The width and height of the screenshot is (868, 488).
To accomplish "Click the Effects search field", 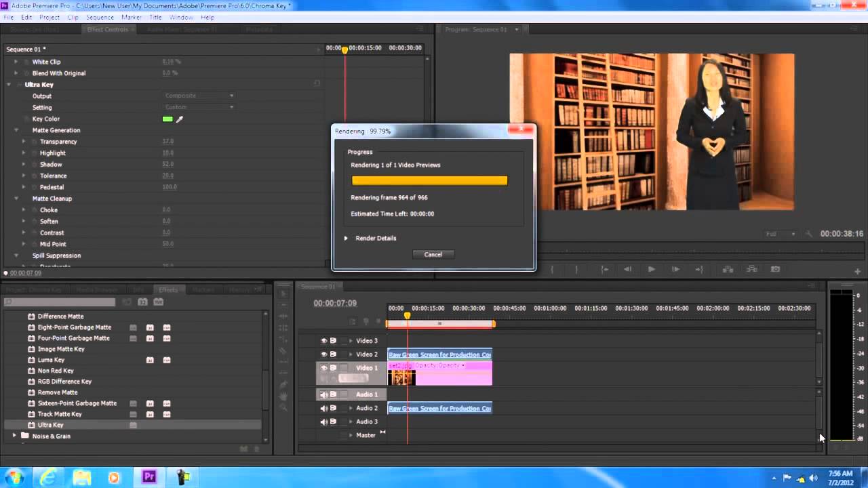I will click(60, 302).
